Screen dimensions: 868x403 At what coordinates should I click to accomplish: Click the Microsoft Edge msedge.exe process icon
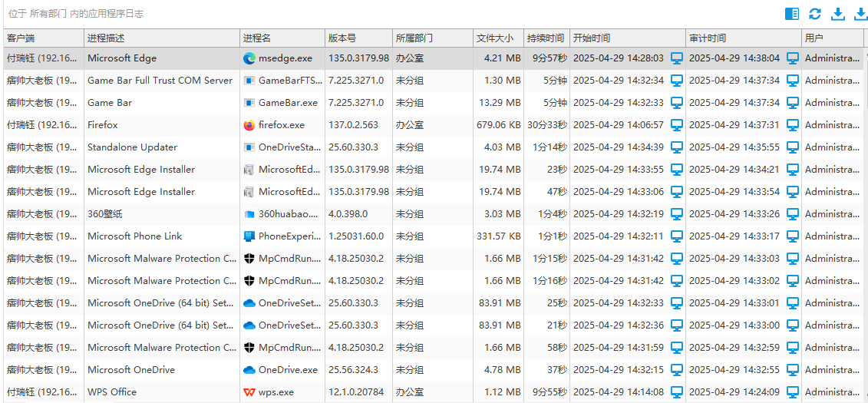tap(249, 58)
